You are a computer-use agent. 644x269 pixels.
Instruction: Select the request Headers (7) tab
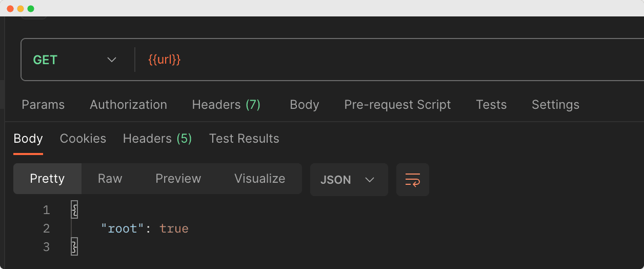click(x=226, y=105)
